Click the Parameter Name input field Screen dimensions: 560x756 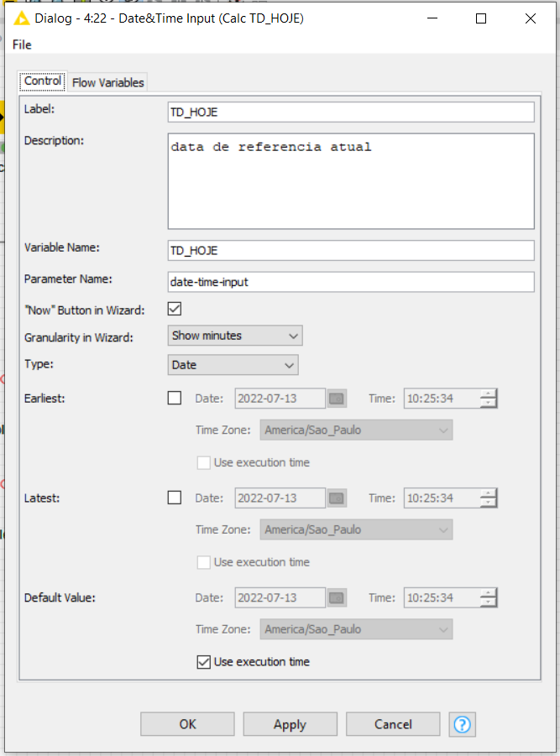point(351,282)
